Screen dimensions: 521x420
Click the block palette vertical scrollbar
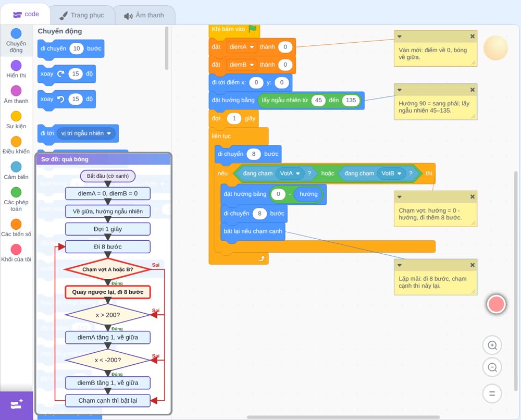[167, 48]
